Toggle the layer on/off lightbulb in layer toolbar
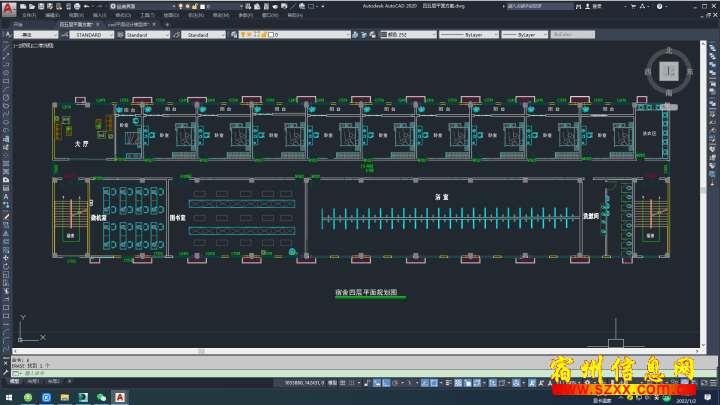This screenshot has height=405, width=720. [x=243, y=34]
